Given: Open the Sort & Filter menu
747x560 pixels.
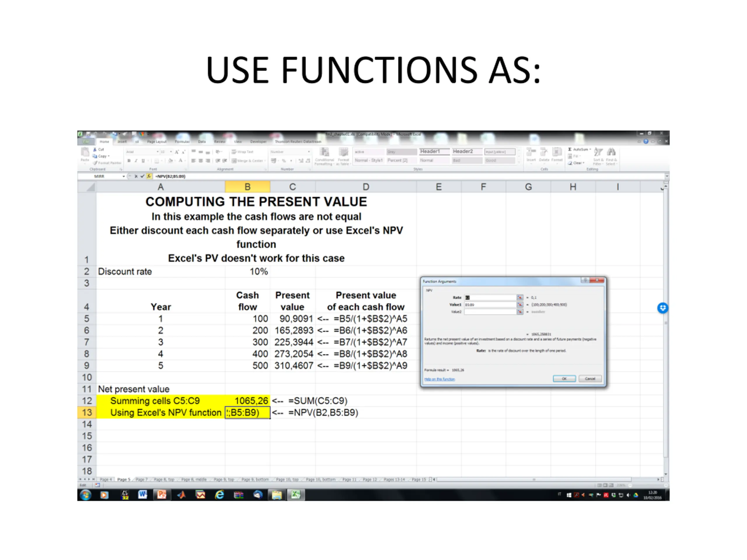Looking at the screenshot, I should (x=598, y=156).
